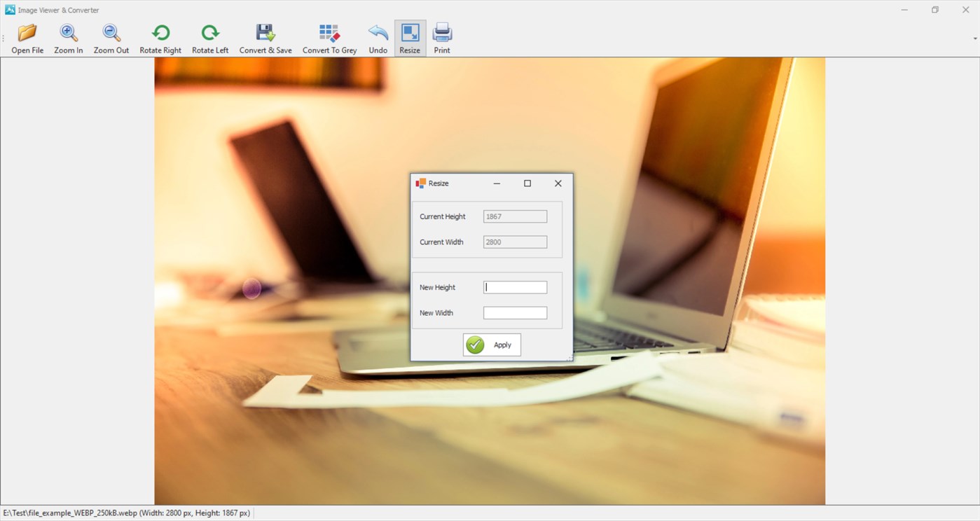Click the file path in status bar
Screen dimensions: 980x521
coord(126,513)
